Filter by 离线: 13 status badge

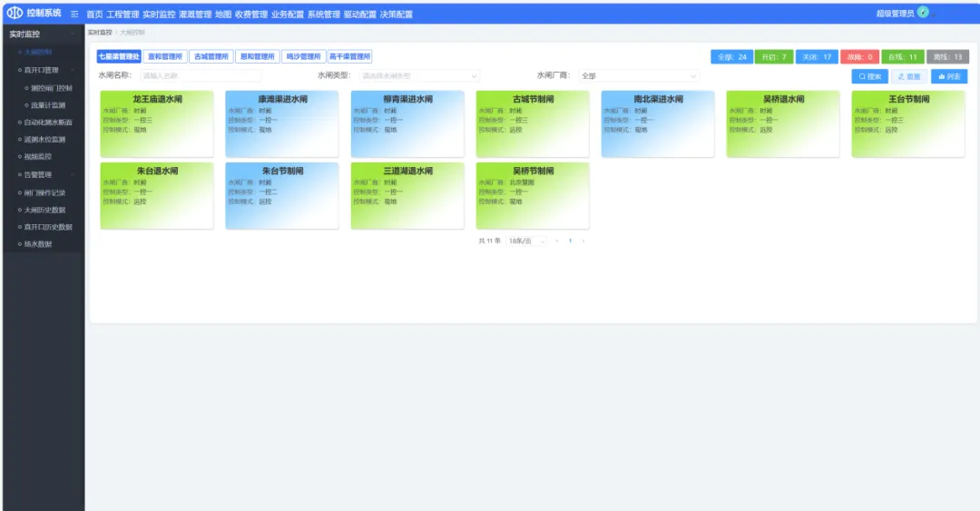pyautogui.click(x=947, y=57)
